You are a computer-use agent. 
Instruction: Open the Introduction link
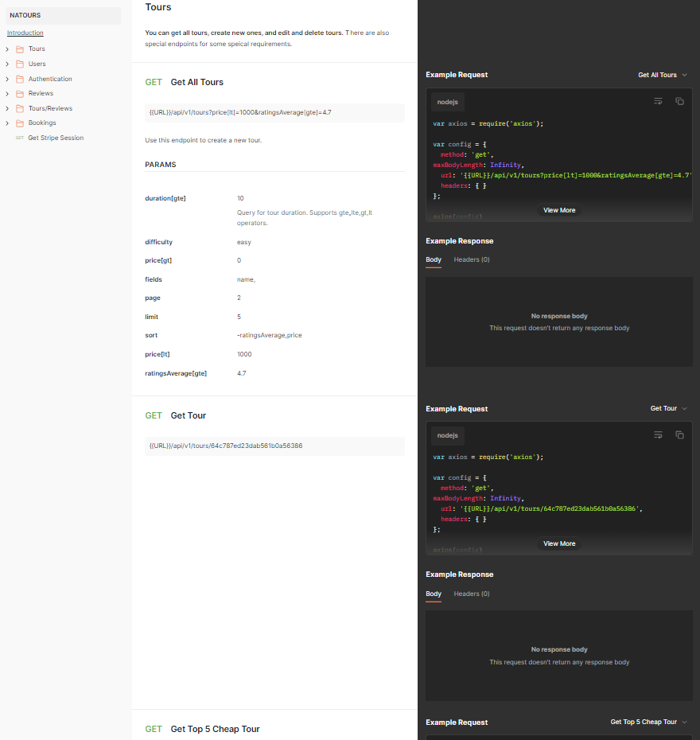[24, 33]
